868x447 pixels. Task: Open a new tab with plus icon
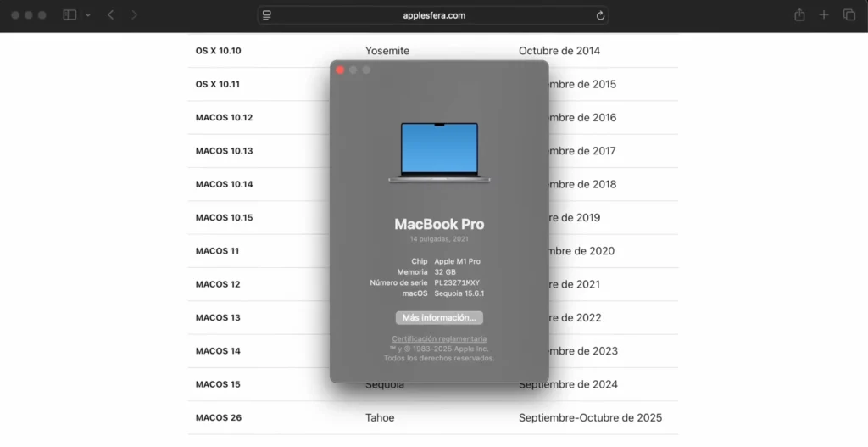824,15
